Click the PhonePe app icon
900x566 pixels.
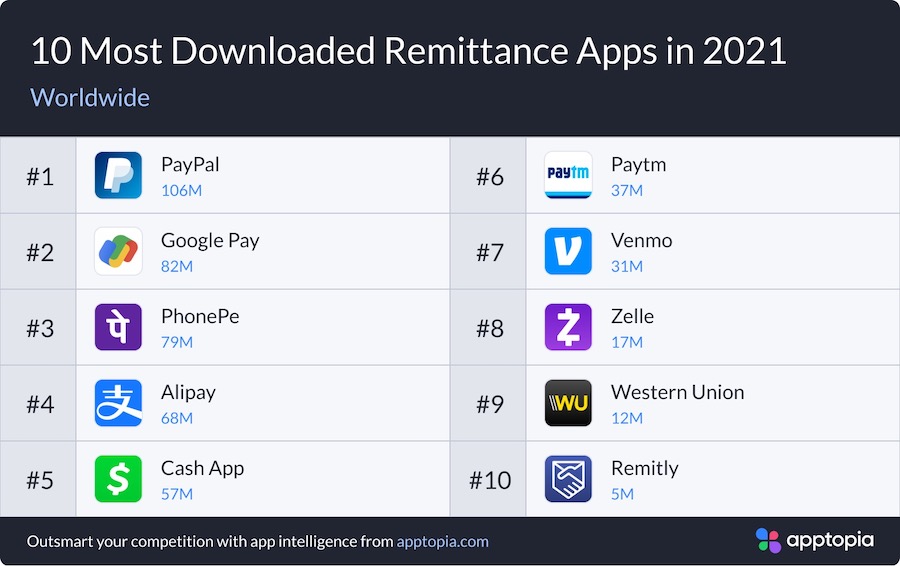pyautogui.click(x=118, y=327)
